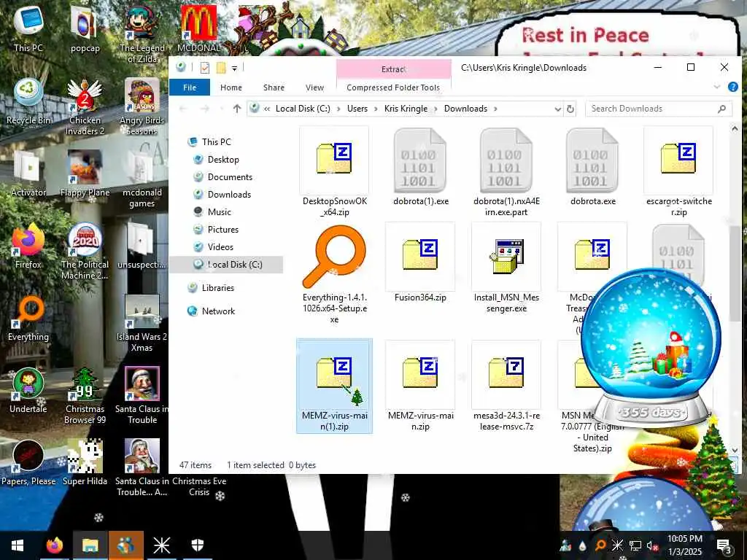Select DesktopSnowOK_x64.zip file
Viewport: 747px width, 560px height.
pos(334,172)
